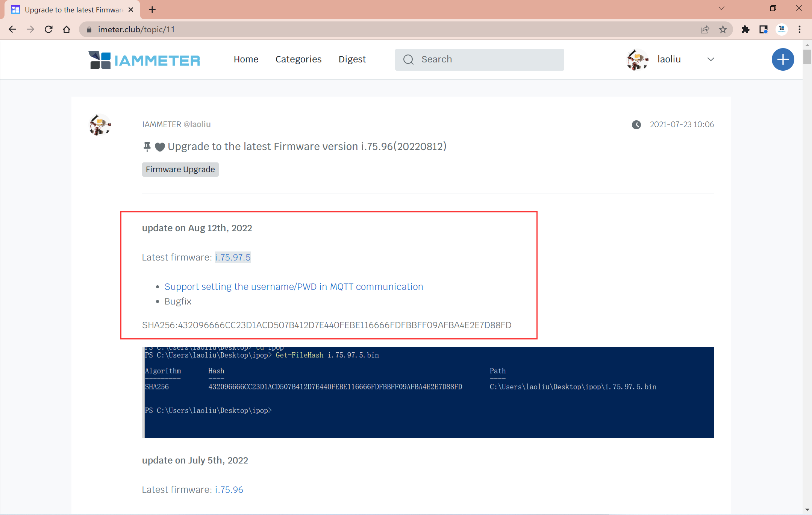The image size is (812, 515).
Task: Reload the page with refresh icon
Action: click(48, 29)
